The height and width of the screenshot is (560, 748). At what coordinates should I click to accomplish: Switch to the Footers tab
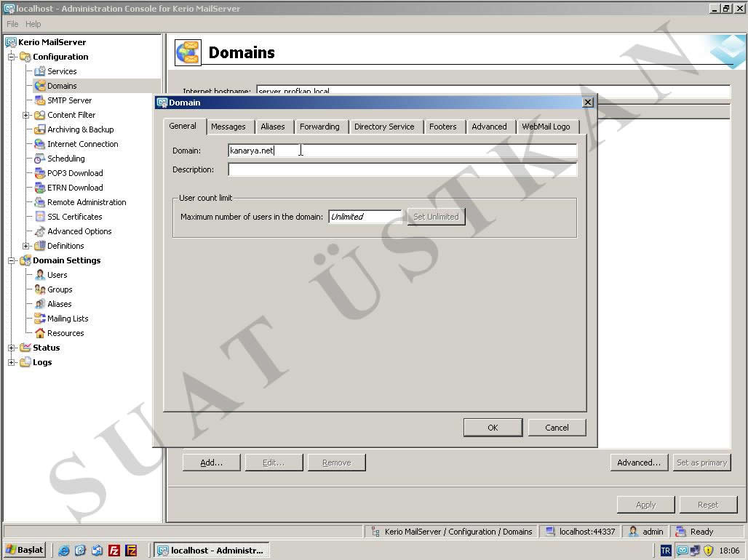tap(442, 127)
